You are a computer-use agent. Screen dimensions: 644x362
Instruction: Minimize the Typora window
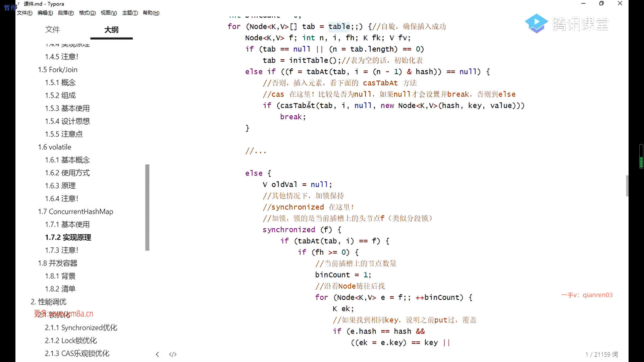point(583,3)
